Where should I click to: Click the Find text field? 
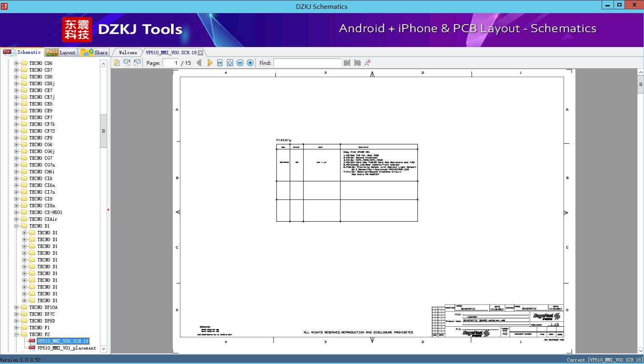coord(307,63)
